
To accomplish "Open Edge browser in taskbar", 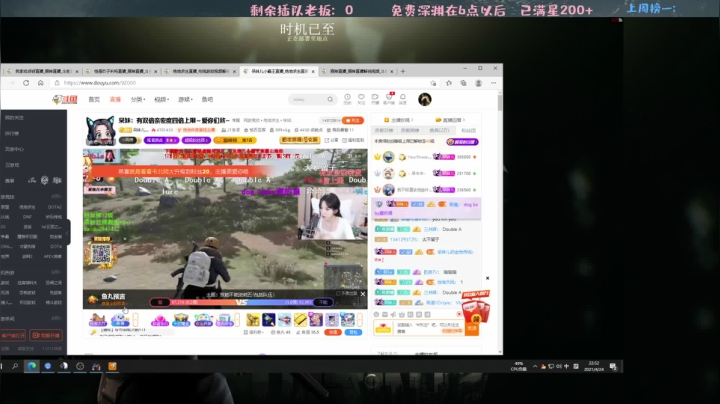I will coord(32,366).
